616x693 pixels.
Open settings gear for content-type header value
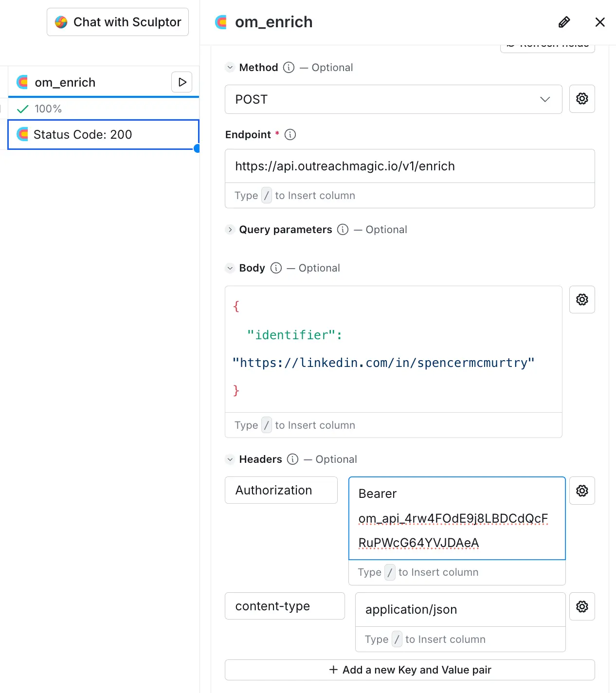(x=582, y=606)
